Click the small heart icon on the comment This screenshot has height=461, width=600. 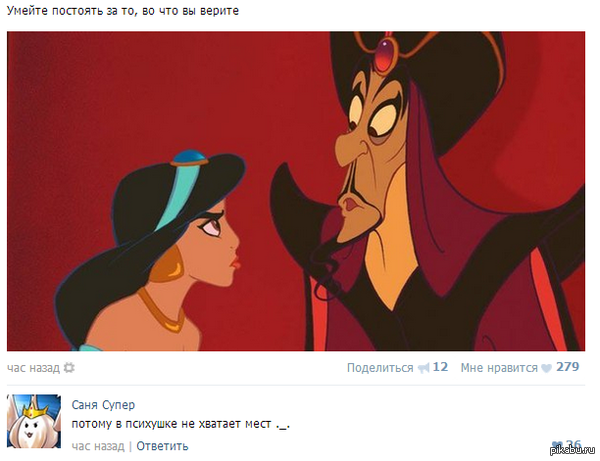coord(557,445)
